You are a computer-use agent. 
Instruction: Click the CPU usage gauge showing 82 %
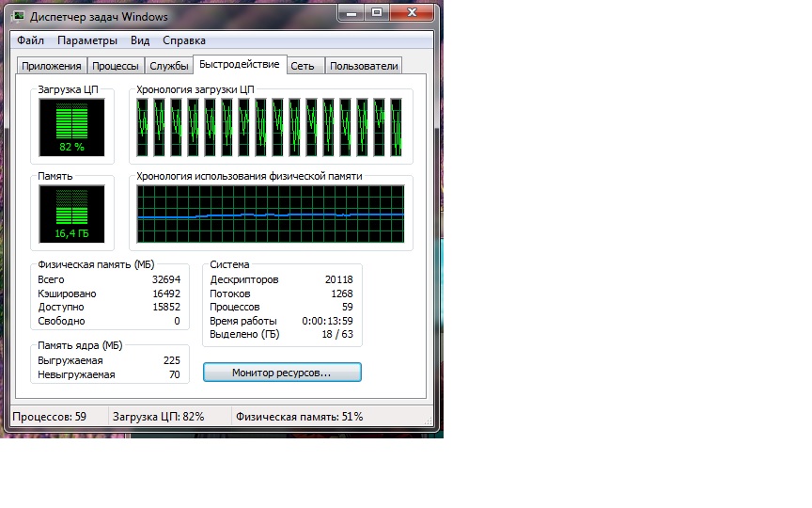[x=71, y=128]
